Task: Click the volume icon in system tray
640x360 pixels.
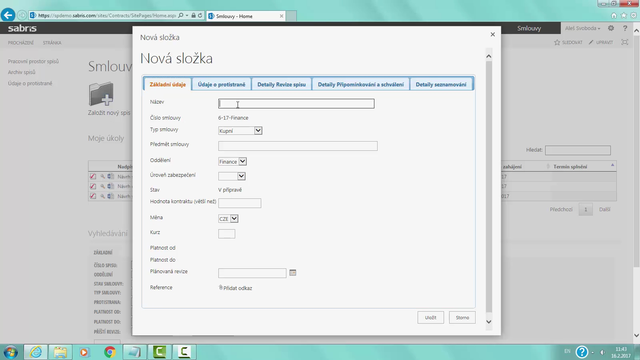Action: click(x=602, y=352)
